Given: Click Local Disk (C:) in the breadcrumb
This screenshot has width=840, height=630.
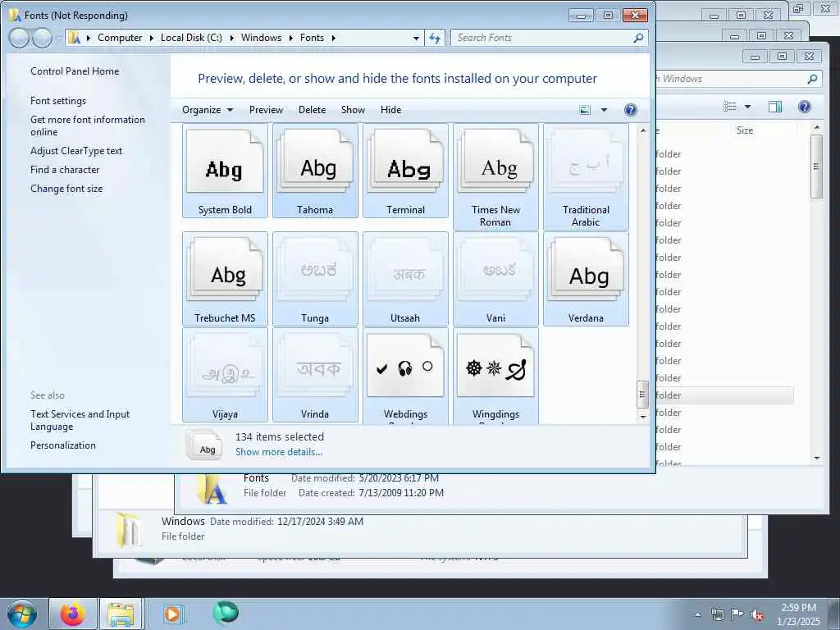Looking at the screenshot, I should click(x=191, y=38).
